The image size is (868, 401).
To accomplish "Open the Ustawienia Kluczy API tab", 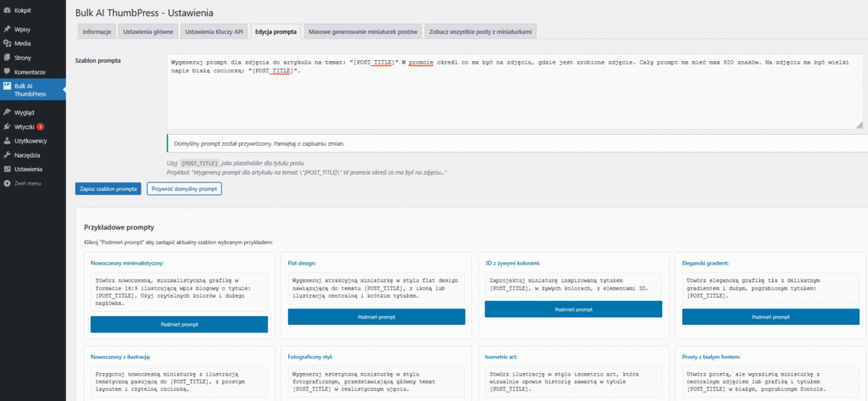I will pyautogui.click(x=214, y=31).
